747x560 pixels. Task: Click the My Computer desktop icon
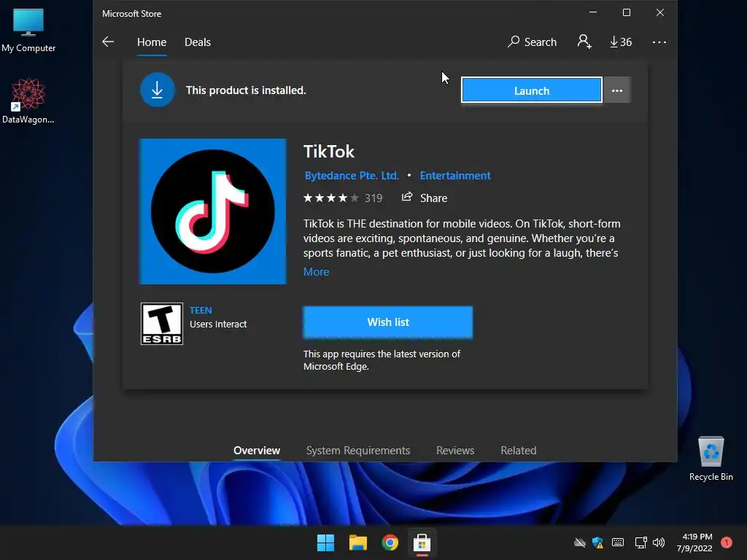(x=28, y=30)
